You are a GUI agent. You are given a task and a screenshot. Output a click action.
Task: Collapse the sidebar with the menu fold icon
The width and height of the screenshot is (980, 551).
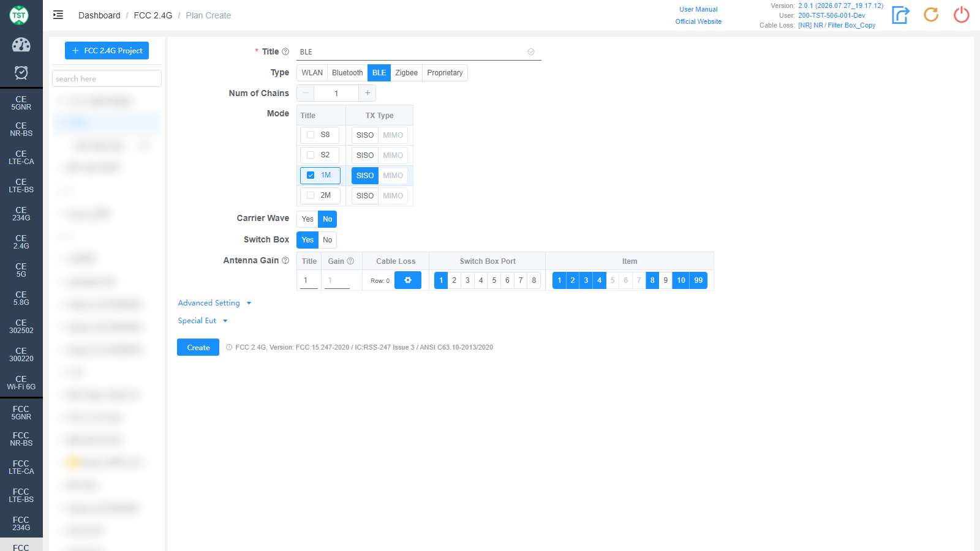[58, 15]
